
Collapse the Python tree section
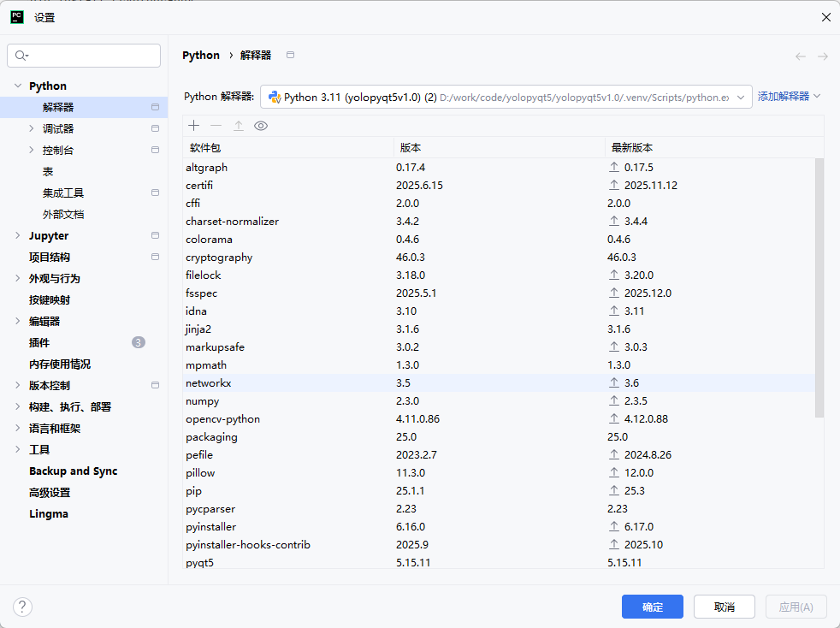(18, 86)
